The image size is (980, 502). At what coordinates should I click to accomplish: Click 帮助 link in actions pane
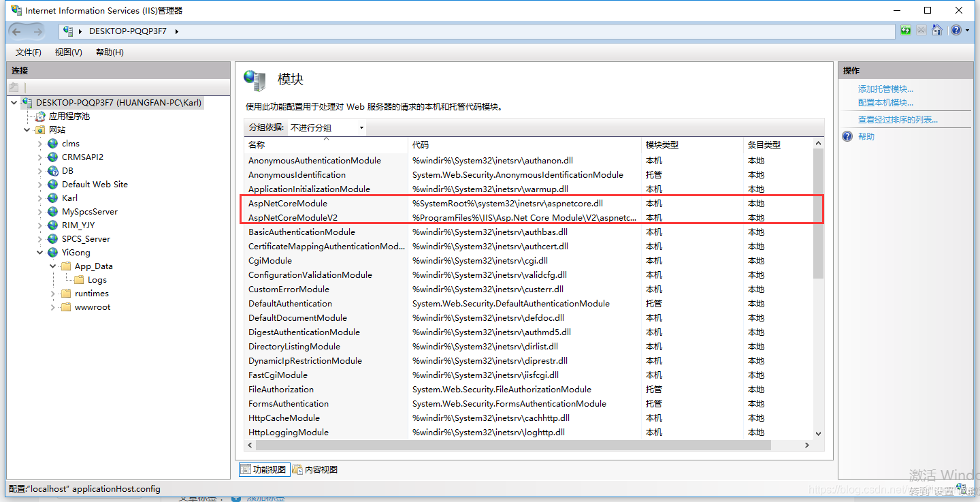[866, 137]
